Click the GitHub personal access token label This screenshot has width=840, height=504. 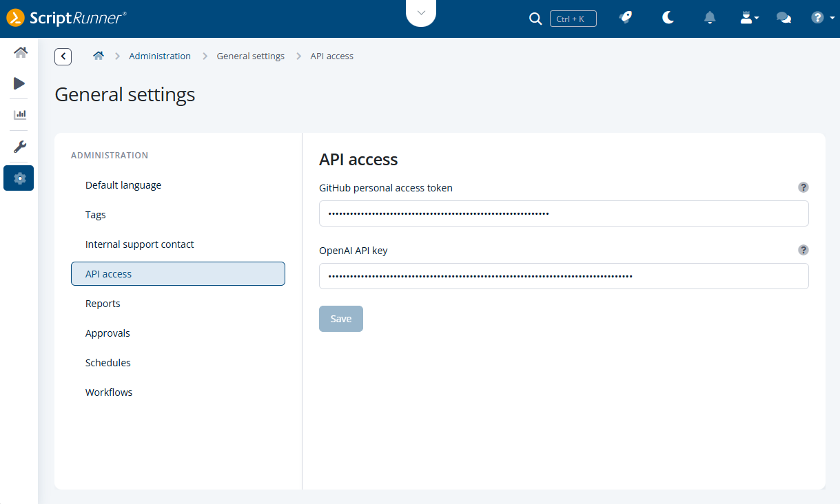click(x=386, y=188)
